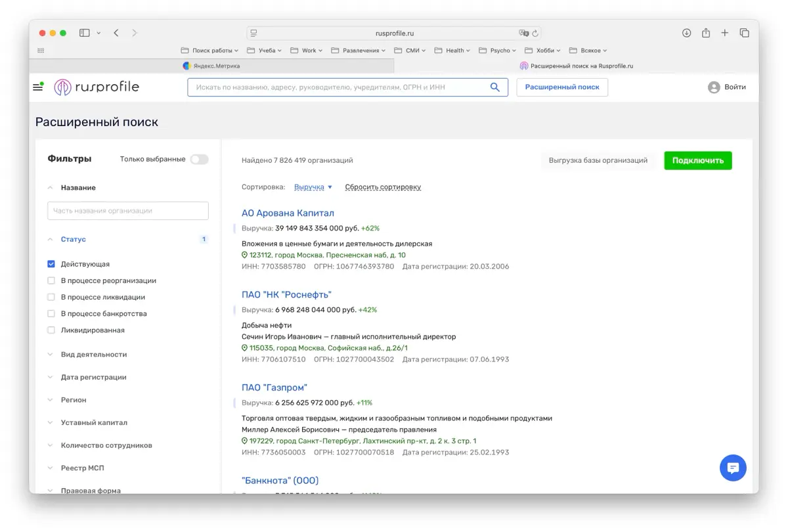788x532 pixels.
Task: Click Найдено 7 826 419 организаций text
Action: pyautogui.click(x=297, y=160)
